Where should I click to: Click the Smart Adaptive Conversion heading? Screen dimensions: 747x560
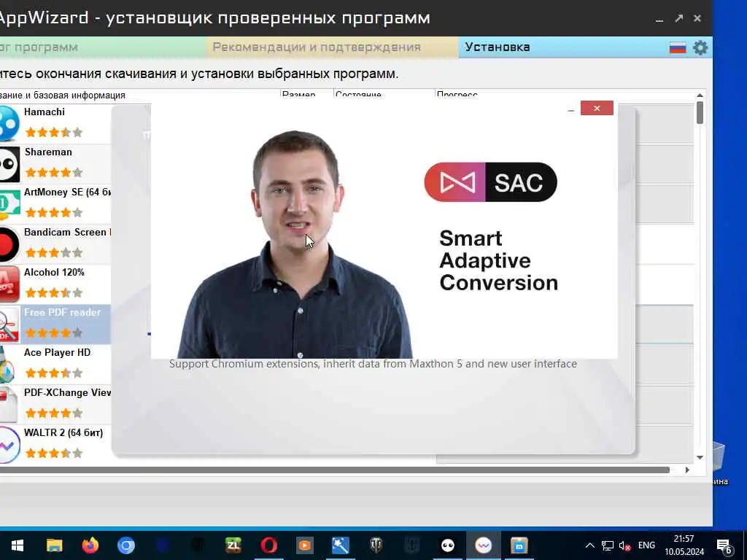click(499, 260)
